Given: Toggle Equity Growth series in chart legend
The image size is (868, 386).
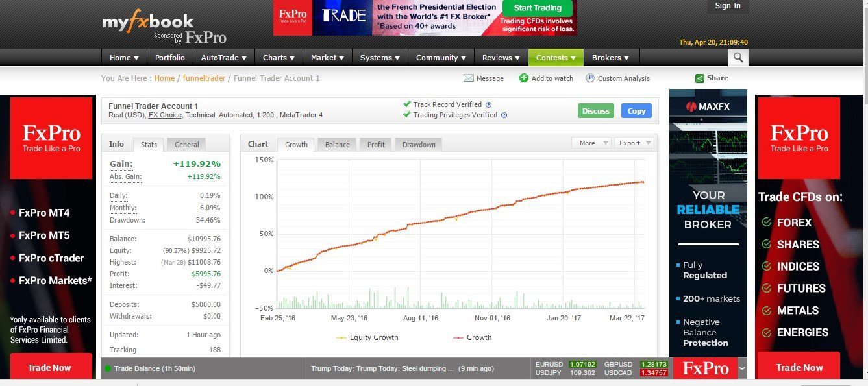Looking at the screenshot, I should (x=367, y=337).
